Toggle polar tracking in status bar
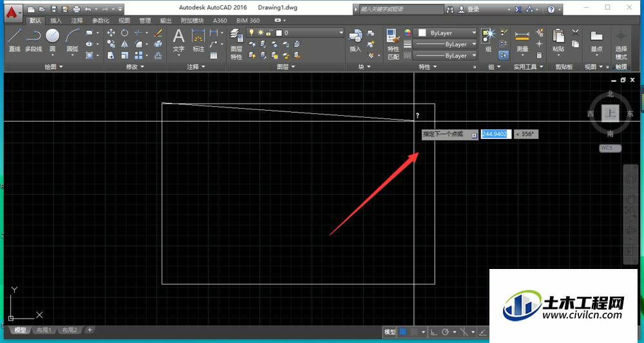 445,332
